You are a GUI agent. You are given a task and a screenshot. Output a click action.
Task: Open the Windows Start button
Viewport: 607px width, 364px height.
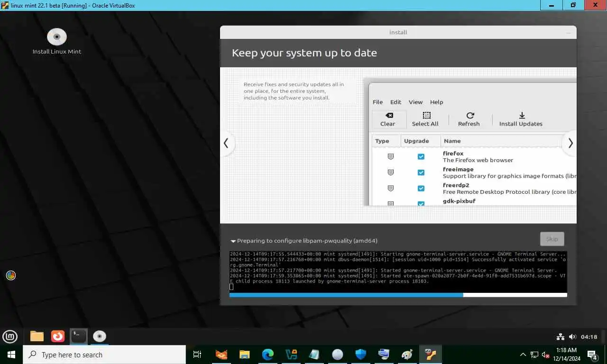[x=11, y=355]
